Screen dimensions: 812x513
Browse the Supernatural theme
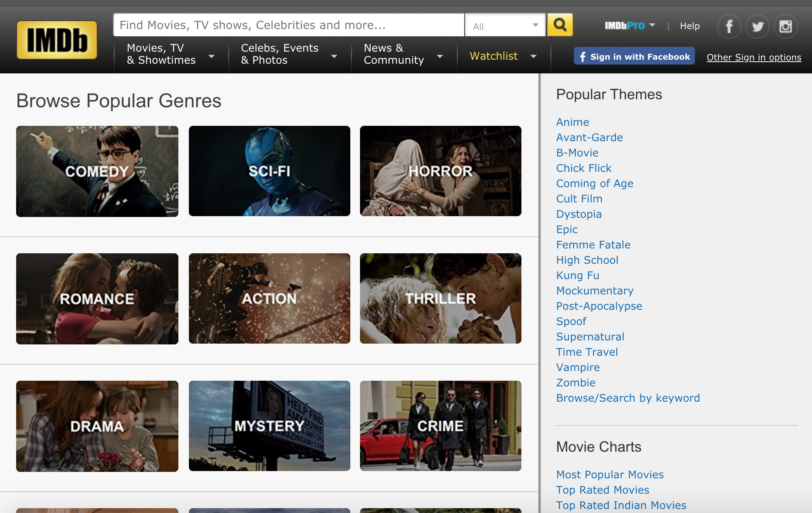590,337
